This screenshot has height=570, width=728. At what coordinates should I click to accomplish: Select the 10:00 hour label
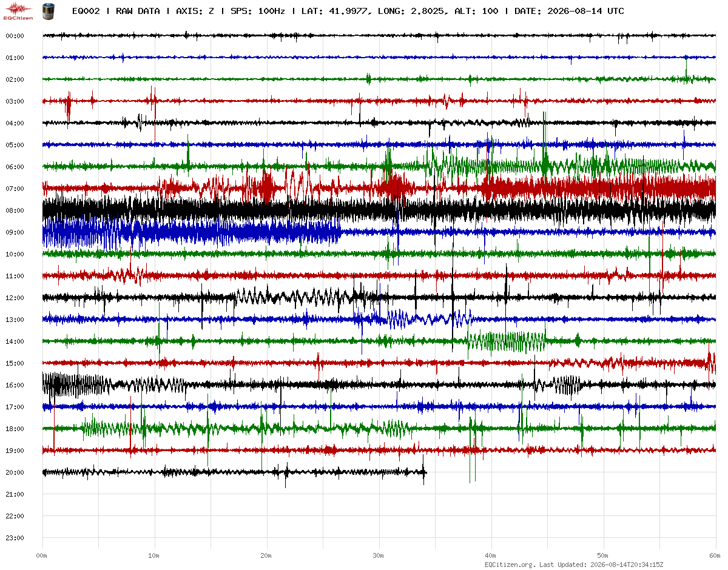[15, 254]
